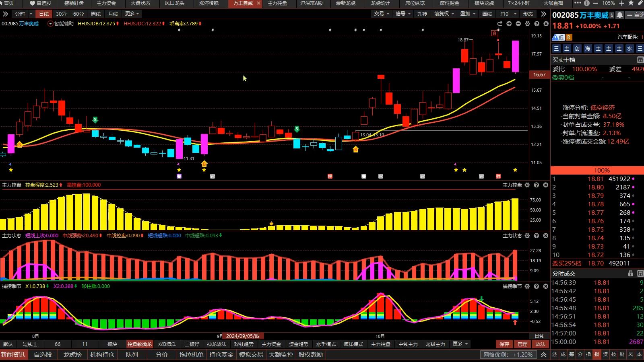Image resolution: width=644 pixels, height=362 pixels.
Task: Open settings gear of 主力状态 indicator panel
Action: point(527,236)
